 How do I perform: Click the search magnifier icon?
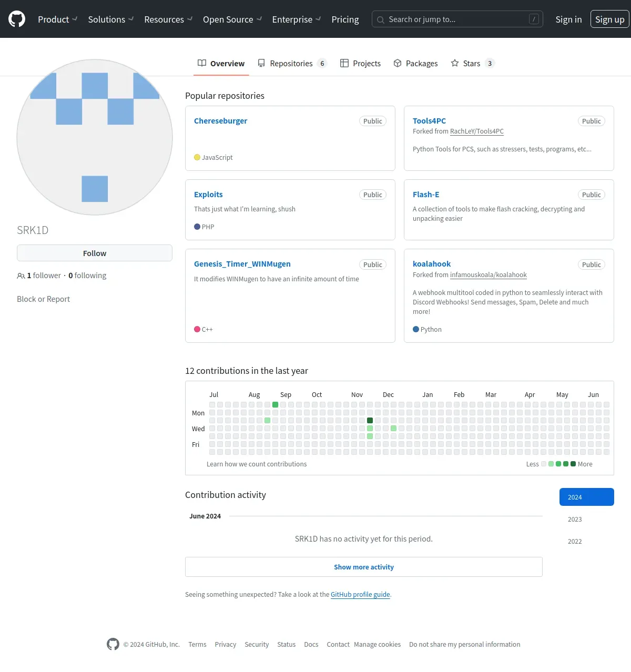(x=381, y=19)
